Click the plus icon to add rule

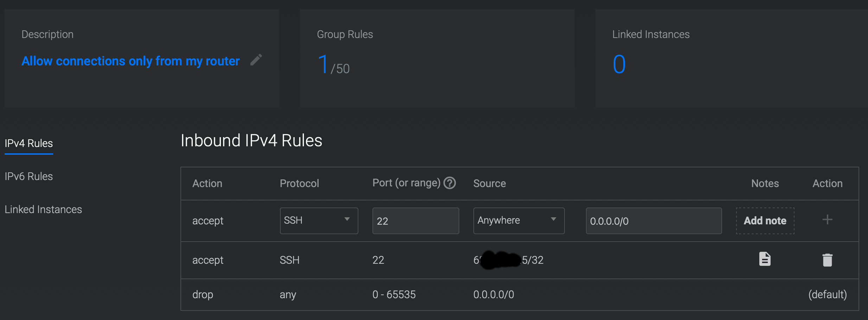click(827, 220)
